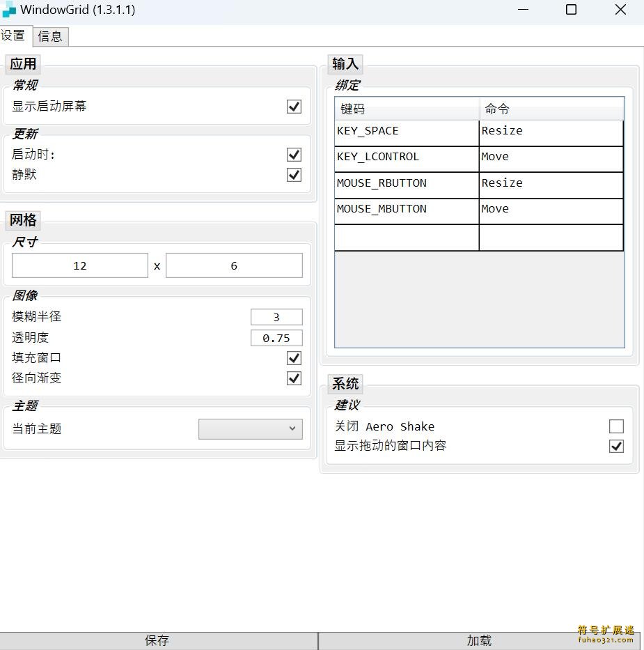Viewport: 644px width, 650px height.
Task: Toggle 显示启动屏幕 checkbox
Action: [x=294, y=107]
